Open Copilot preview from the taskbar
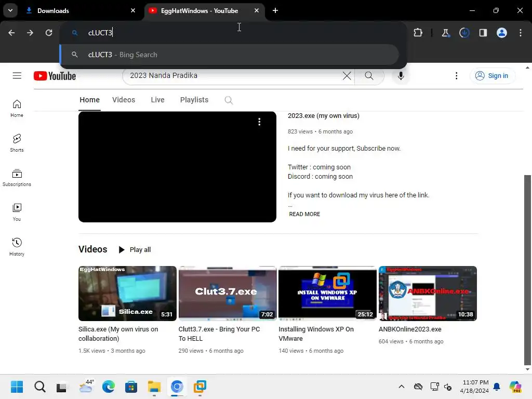This screenshot has width=532, height=399. (x=515, y=387)
